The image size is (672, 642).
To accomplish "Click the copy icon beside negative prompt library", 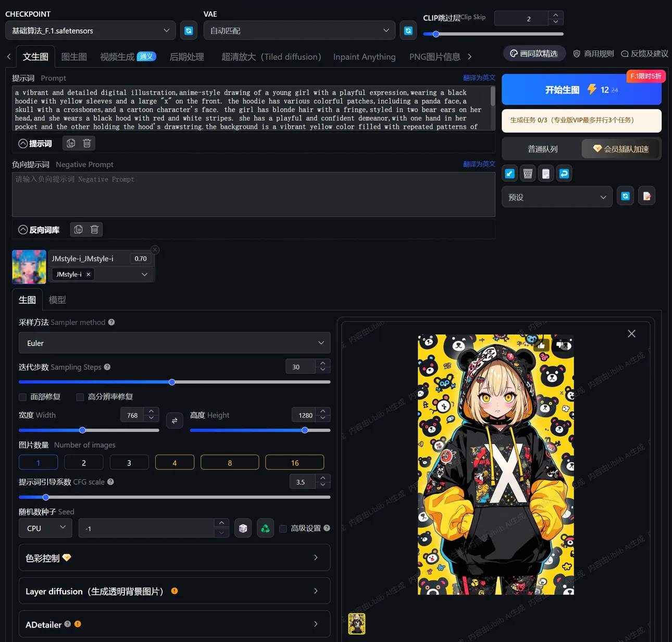I will pyautogui.click(x=78, y=229).
